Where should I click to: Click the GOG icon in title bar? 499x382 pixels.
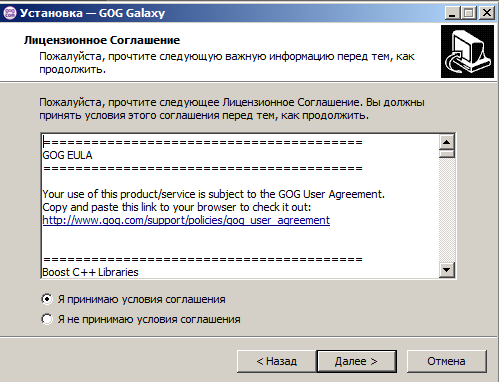pos(9,13)
